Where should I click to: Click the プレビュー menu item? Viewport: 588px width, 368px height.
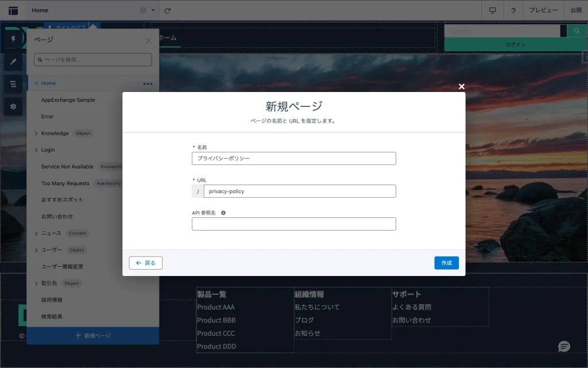[x=543, y=10]
